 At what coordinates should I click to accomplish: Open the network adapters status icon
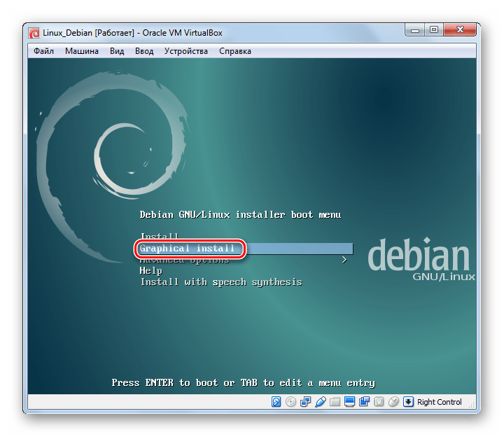click(307, 402)
